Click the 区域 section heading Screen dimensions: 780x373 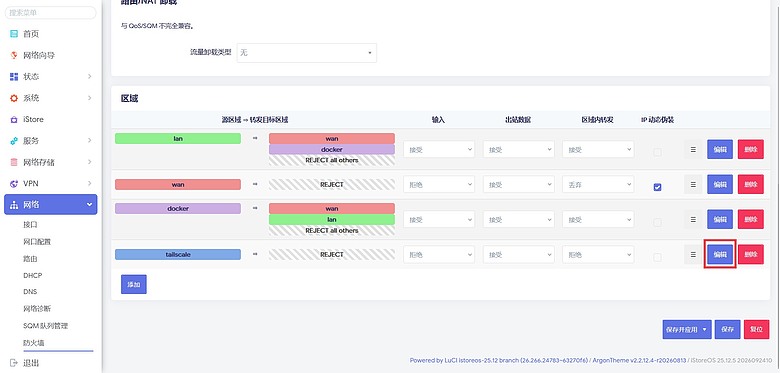129,98
